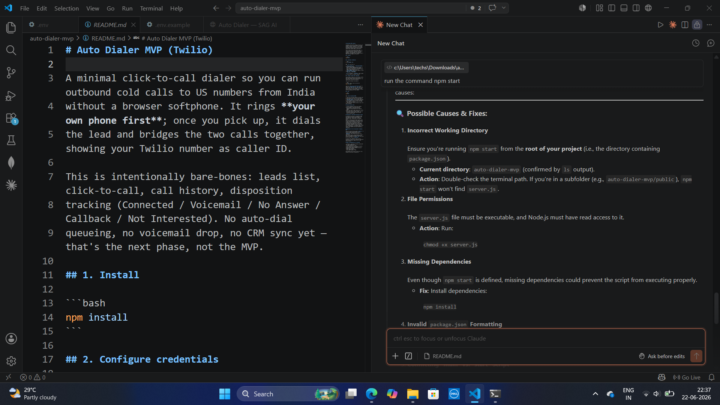
Task: Go forward with navigation arrow
Action: click(228, 8)
